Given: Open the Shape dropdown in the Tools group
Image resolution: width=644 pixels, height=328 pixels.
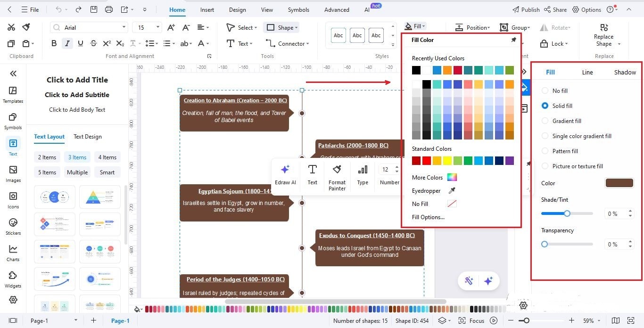Looking at the screenshot, I should (x=281, y=27).
